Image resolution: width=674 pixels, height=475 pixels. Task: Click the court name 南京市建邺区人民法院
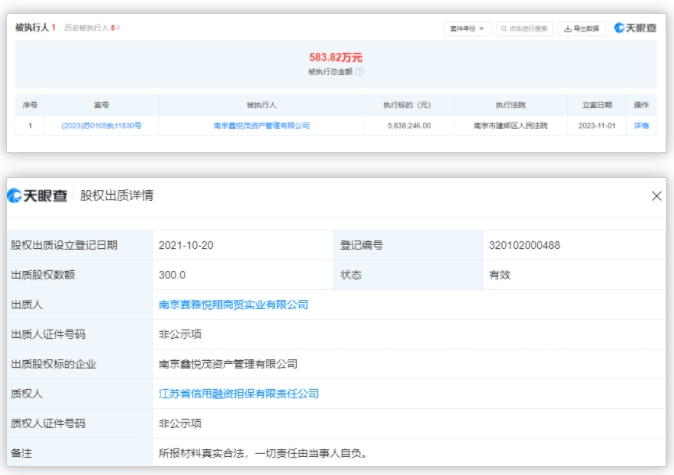pos(511,126)
